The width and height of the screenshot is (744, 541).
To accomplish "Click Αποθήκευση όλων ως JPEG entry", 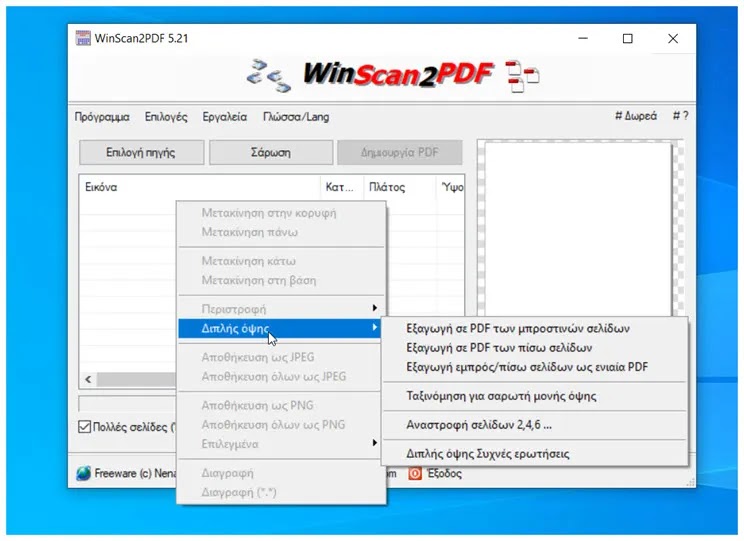I will pos(281,376).
